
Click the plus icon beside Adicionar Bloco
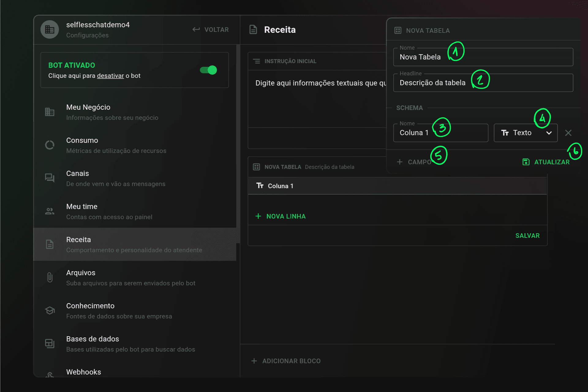254,361
